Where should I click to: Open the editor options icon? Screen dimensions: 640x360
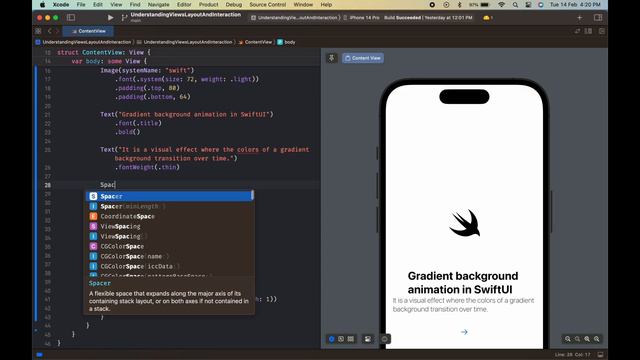(588, 31)
